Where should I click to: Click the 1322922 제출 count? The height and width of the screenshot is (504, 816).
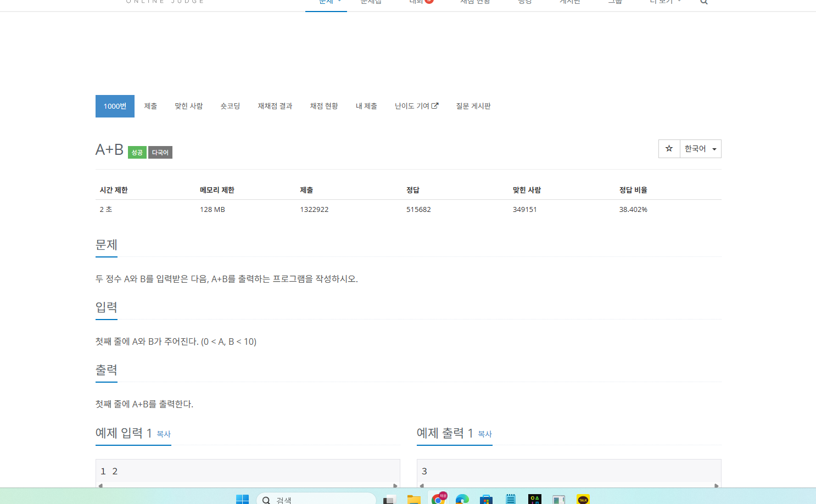314,209
